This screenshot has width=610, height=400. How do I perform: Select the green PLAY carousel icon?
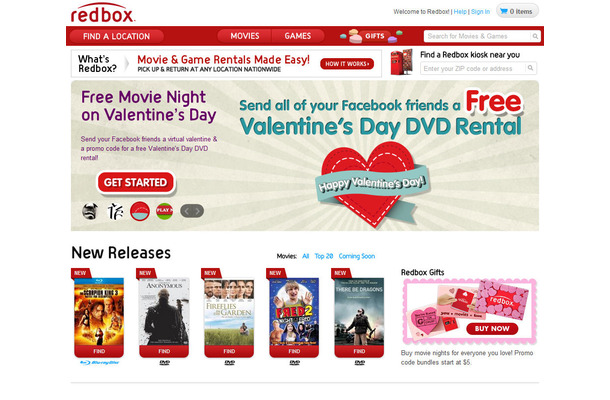(164, 211)
